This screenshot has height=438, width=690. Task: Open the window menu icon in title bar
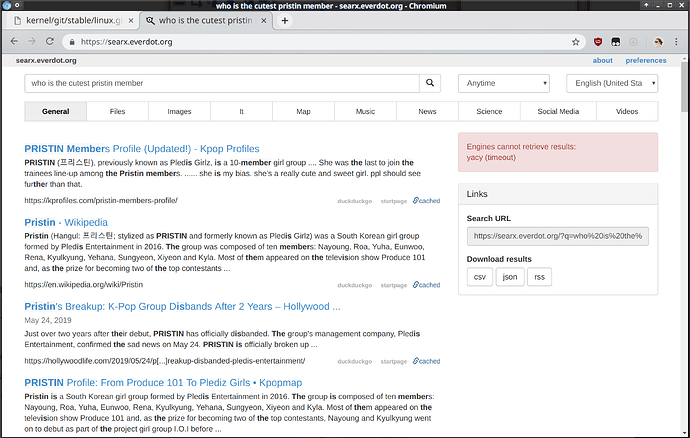(6, 5)
